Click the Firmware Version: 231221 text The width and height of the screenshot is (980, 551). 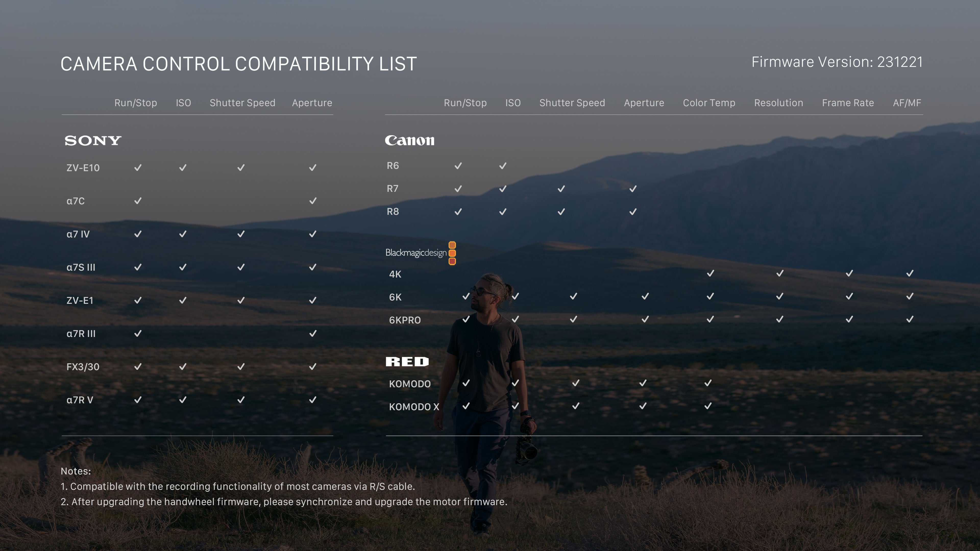(837, 62)
